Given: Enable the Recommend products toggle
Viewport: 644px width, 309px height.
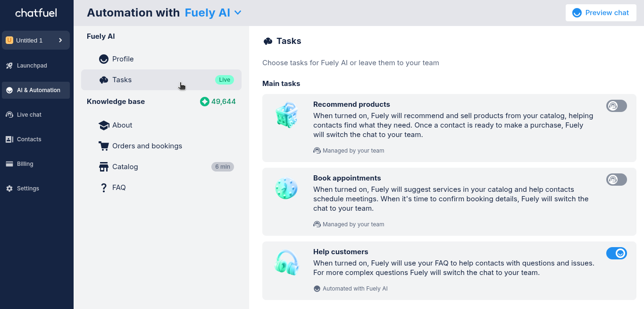Looking at the screenshot, I should (617, 106).
